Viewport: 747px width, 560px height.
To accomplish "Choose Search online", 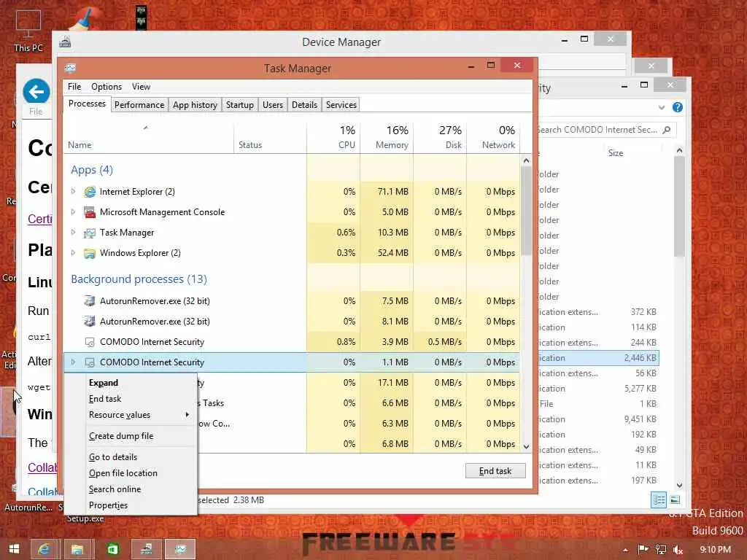I will (131, 489).
